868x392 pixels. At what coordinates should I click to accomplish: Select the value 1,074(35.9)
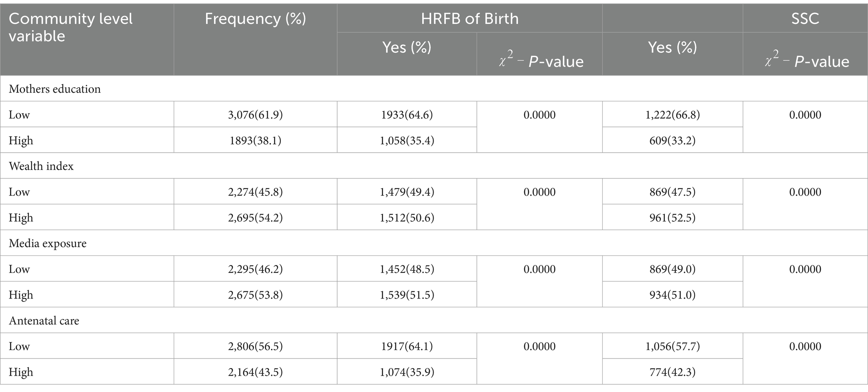click(x=407, y=372)
